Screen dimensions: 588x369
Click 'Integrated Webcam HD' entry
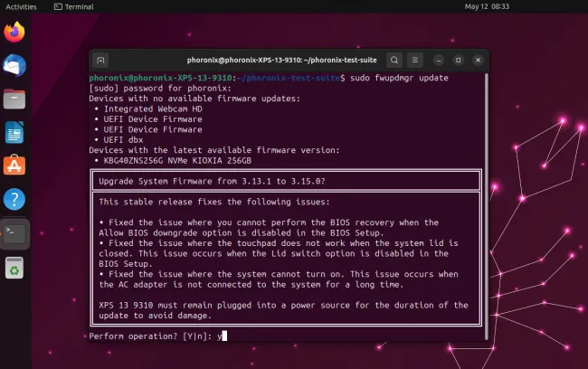pyautogui.click(x=153, y=109)
